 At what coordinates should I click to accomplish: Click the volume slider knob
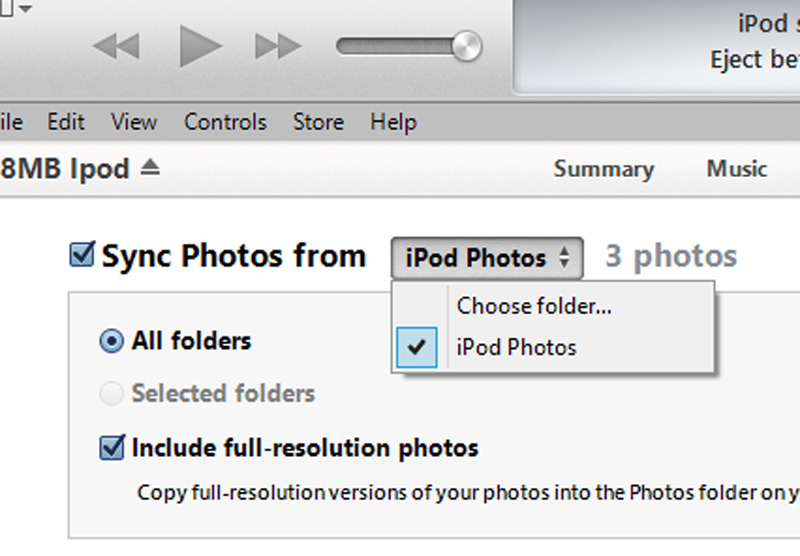pos(465,46)
